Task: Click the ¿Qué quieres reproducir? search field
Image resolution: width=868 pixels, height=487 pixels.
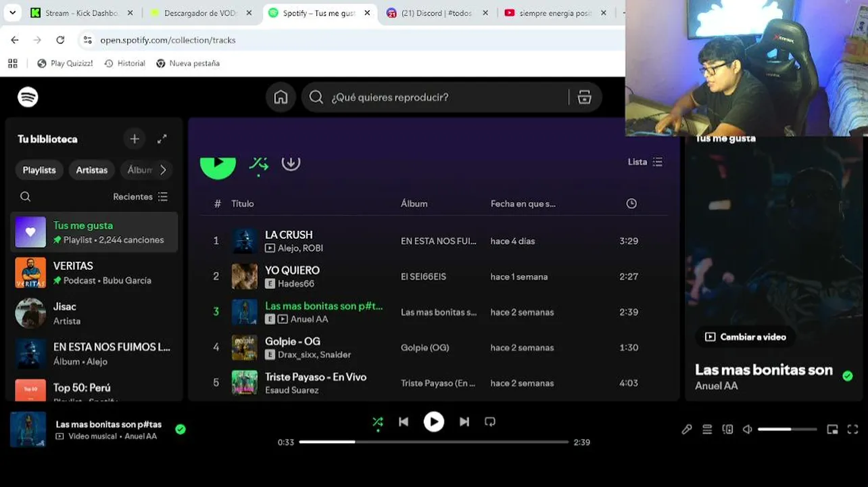Action: tap(452, 97)
